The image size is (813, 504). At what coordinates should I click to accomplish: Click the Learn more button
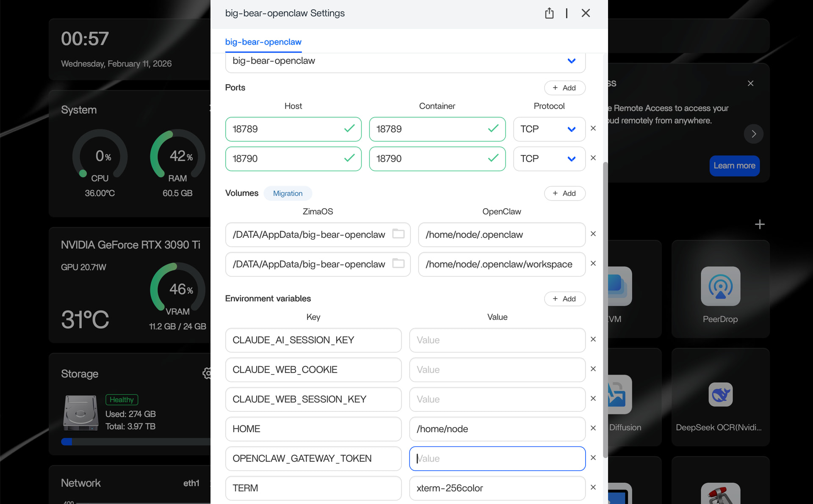coord(734,165)
